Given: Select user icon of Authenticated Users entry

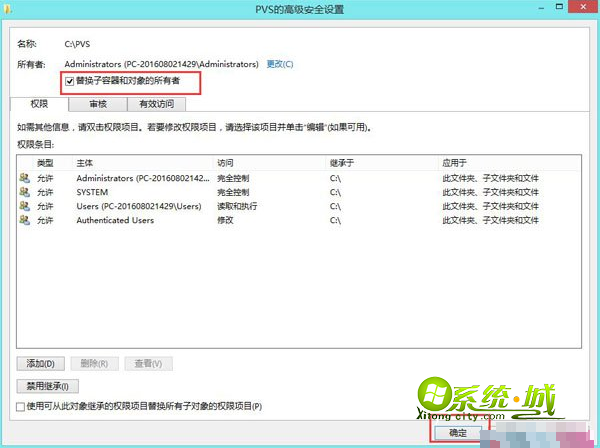Looking at the screenshot, I should click(x=24, y=220).
